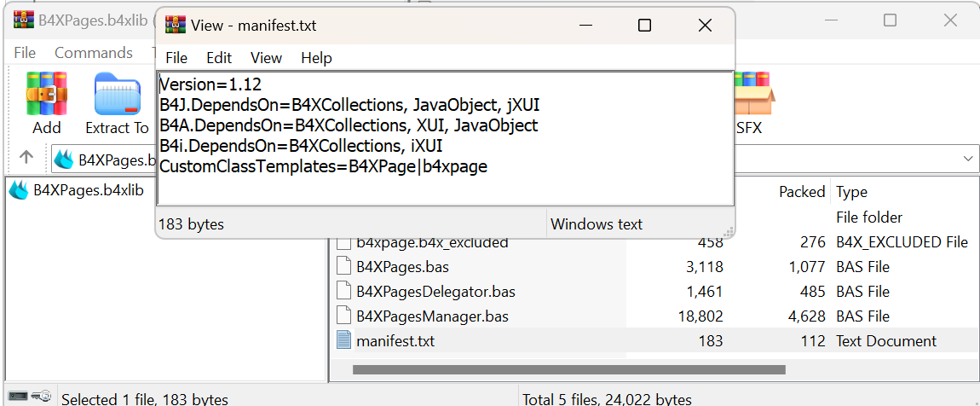Click the '183 bytes' viewer status text
The width and height of the screenshot is (980, 406).
(x=191, y=224)
